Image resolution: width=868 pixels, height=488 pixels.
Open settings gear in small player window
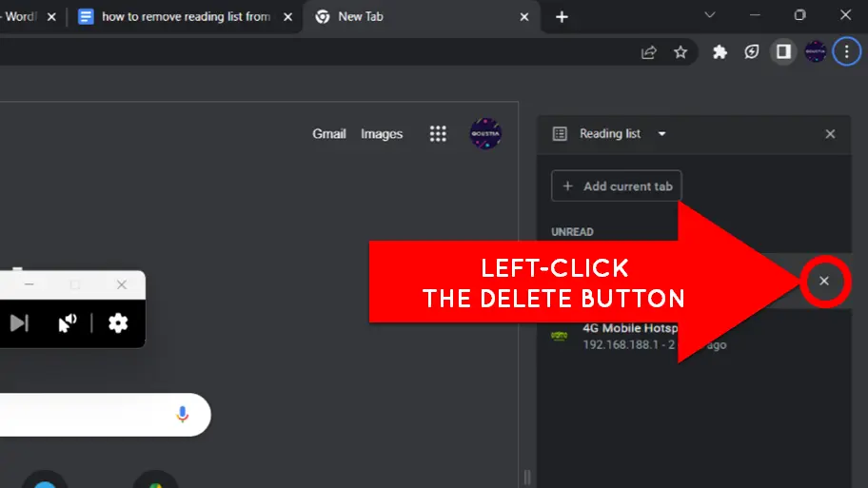click(118, 323)
